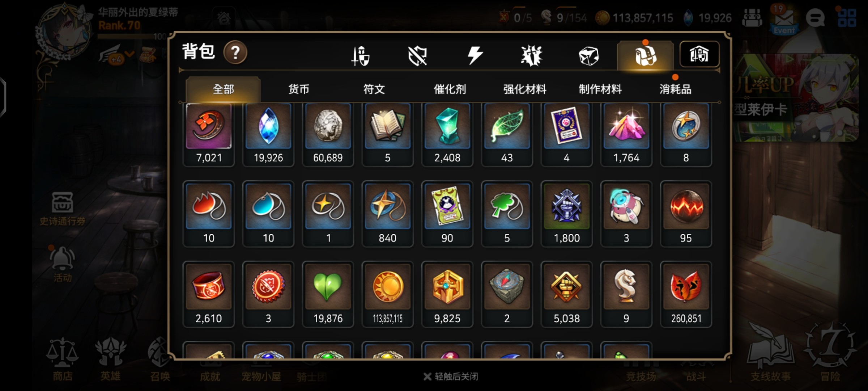The height and width of the screenshot is (391, 868).
Task: Select the red ring item with 2,610
Action: [x=209, y=294]
